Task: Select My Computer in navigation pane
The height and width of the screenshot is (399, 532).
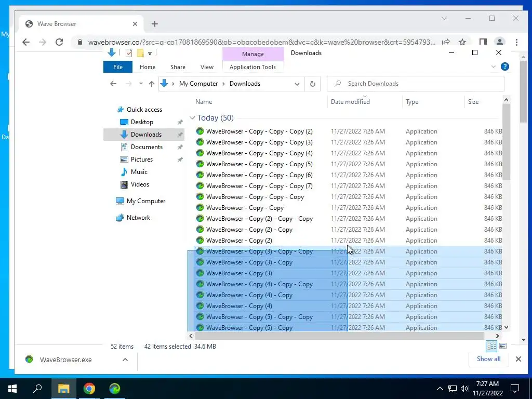Action: [x=146, y=201]
